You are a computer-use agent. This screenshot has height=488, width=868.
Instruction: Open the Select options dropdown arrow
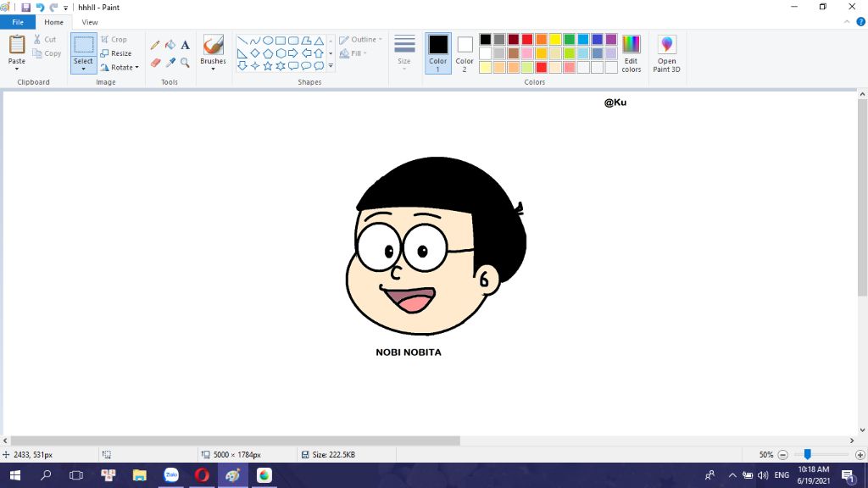(84, 69)
